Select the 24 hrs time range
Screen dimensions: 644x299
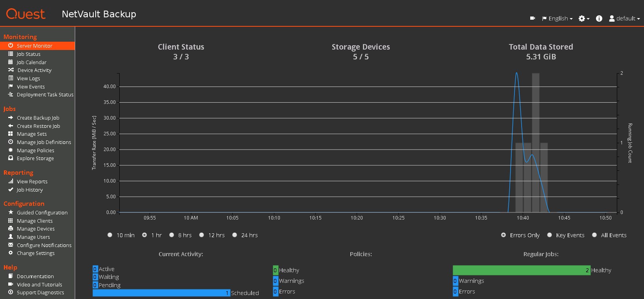pos(235,235)
